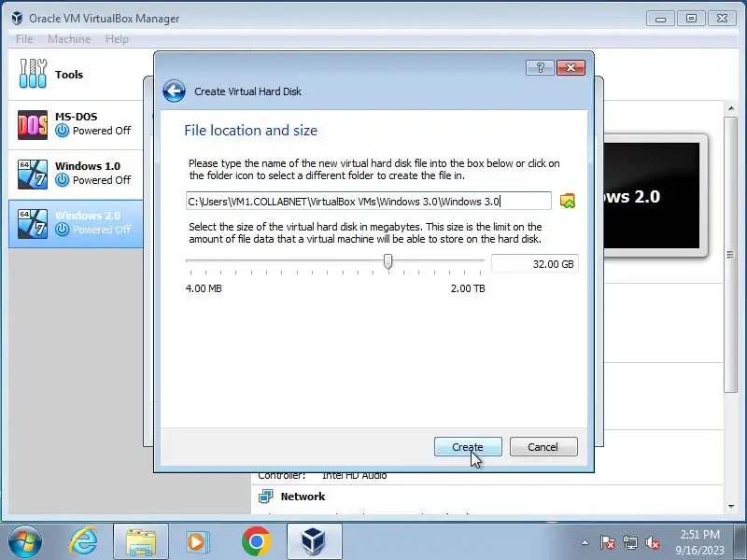Click the details pane scroll down arrow
Viewport: 747px width, 560px height.
coord(731,507)
